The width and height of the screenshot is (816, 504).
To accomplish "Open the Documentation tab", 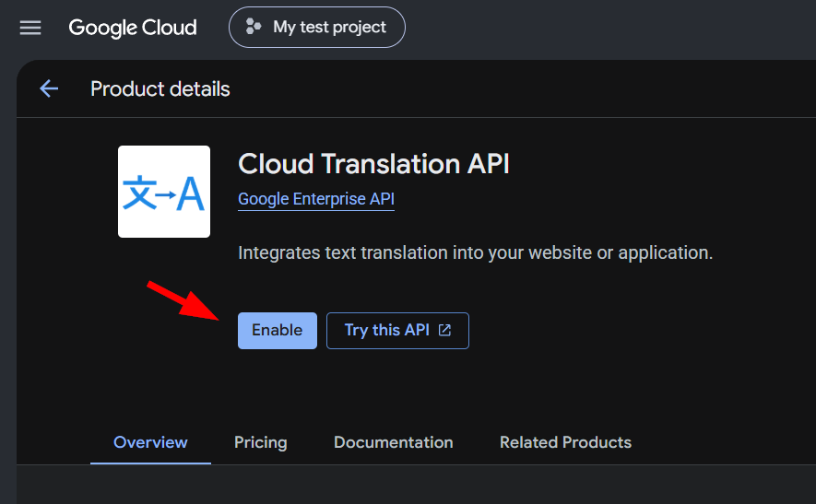I will point(394,442).
